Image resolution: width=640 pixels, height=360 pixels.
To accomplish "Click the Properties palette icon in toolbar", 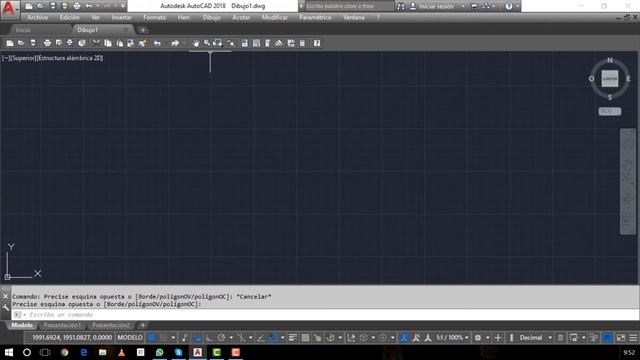I will pyautogui.click(x=244, y=43).
